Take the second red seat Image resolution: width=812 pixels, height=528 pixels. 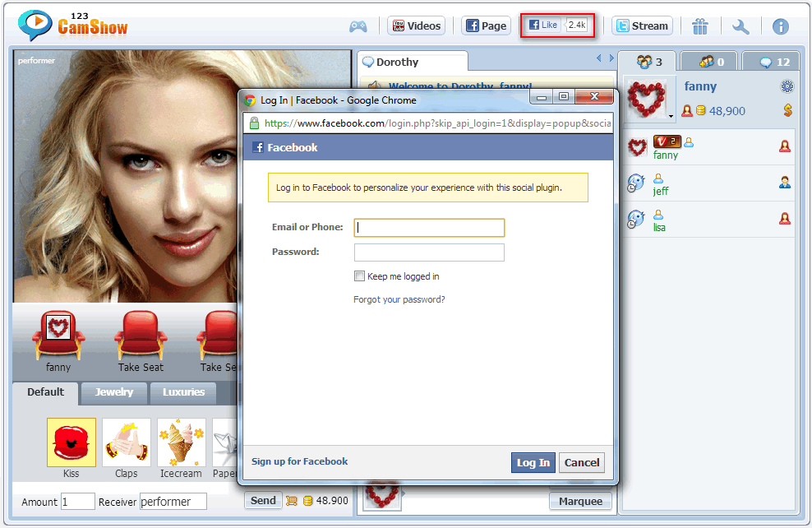coord(141,335)
